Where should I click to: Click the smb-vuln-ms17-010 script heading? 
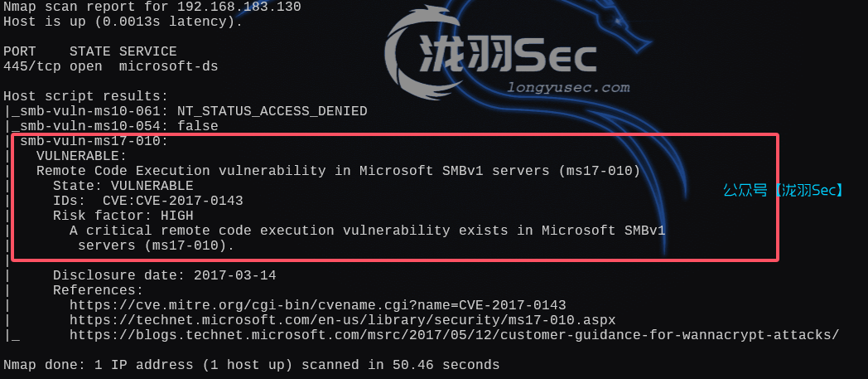[94, 141]
